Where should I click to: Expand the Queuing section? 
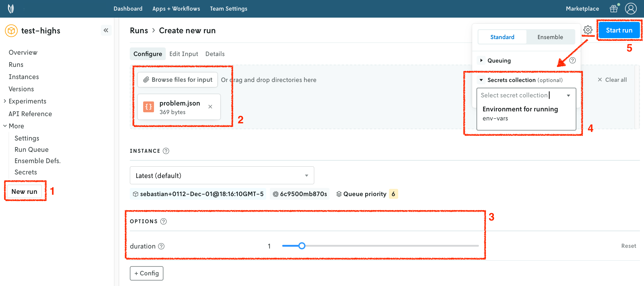[481, 61]
